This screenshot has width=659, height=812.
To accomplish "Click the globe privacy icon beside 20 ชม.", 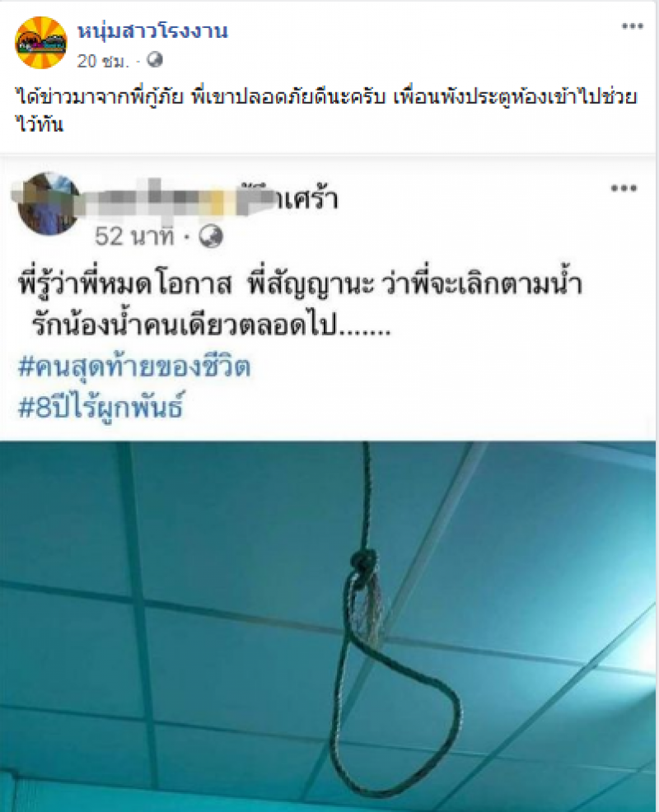I will click(x=154, y=61).
